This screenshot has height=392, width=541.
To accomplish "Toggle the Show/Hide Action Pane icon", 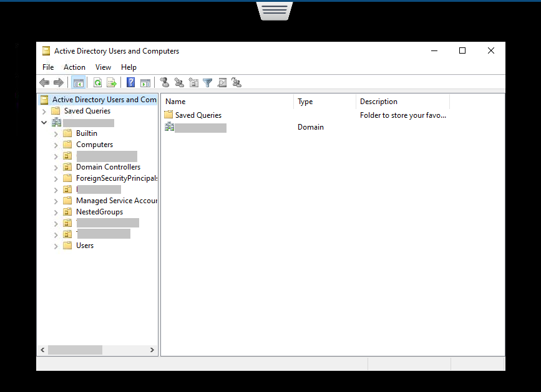I will (145, 82).
